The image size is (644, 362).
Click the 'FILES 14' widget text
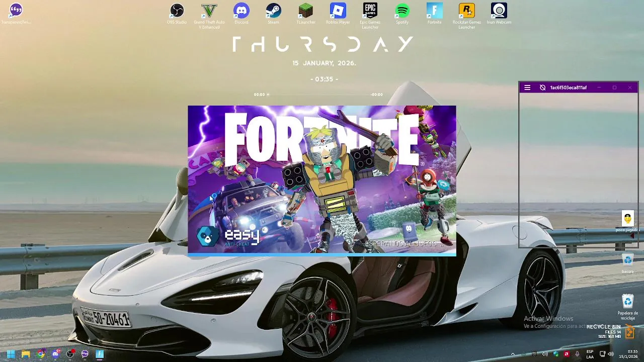pyautogui.click(x=613, y=332)
